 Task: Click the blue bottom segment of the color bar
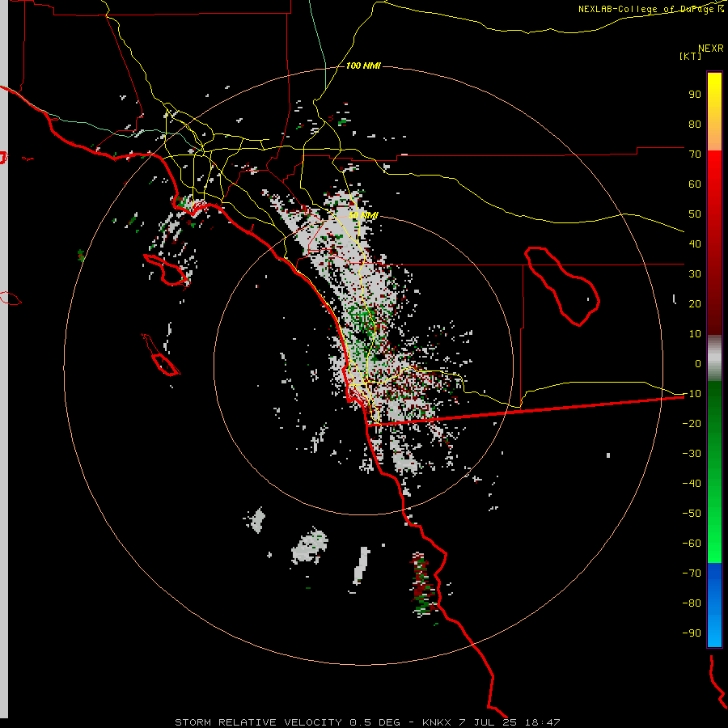pos(714,605)
